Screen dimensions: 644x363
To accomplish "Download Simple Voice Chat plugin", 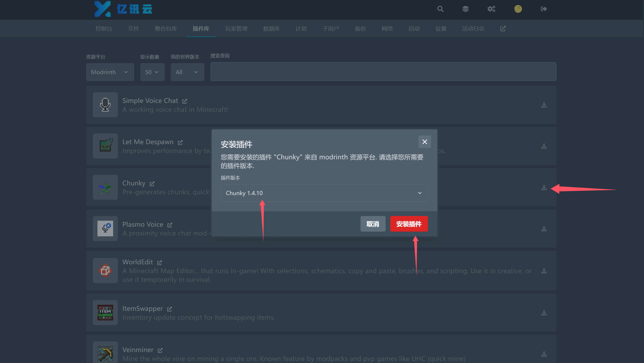I will (544, 105).
